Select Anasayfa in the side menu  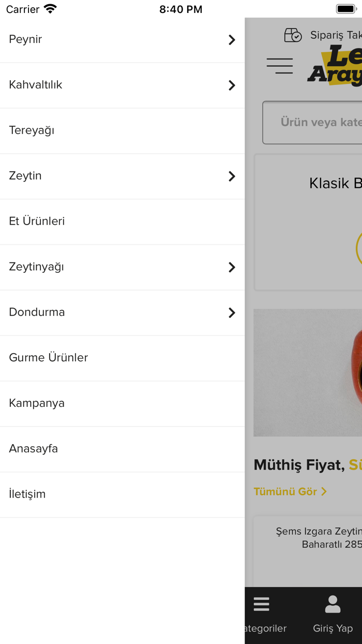click(x=34, y=449)
